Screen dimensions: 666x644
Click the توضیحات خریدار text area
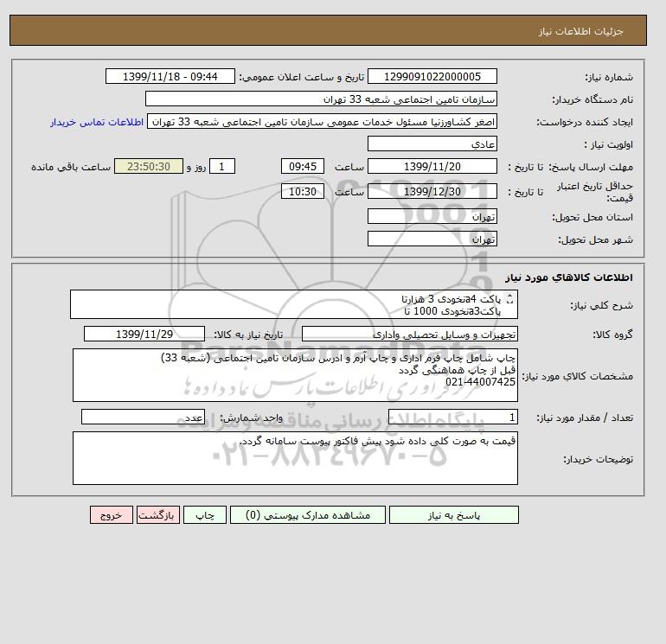(x=295, y=458)
